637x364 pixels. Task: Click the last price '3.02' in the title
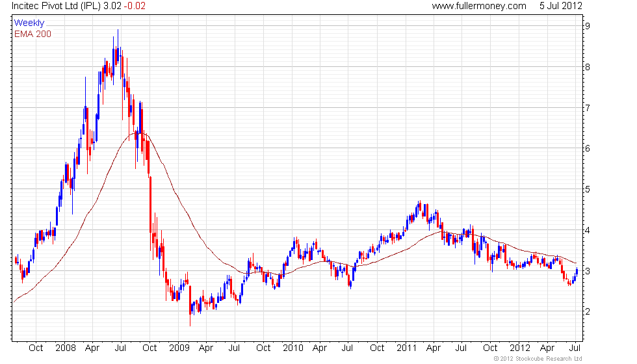[x=112, y=6]
